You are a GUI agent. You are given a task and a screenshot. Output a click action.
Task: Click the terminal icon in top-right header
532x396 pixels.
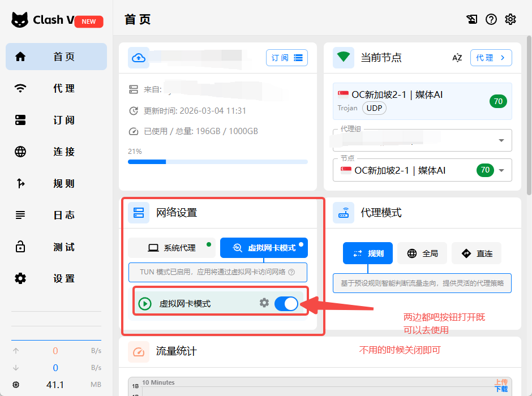pyautogui.click(x=472, y=19)
